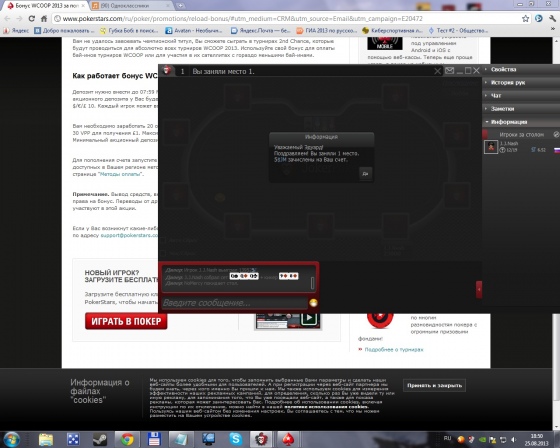
Task: Click the volume speaker tray icon
Action: click(x=514, y=439)
